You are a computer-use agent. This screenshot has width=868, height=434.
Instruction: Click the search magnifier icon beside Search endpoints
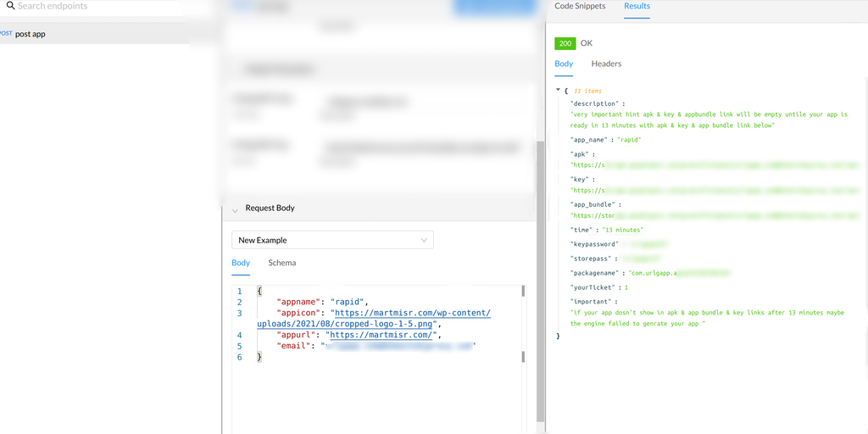(11, 6)
